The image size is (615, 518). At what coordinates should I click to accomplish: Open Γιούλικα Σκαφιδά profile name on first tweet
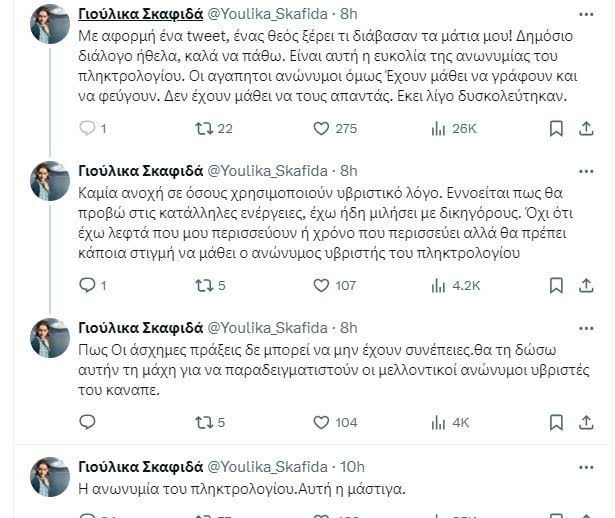point(139,13)
